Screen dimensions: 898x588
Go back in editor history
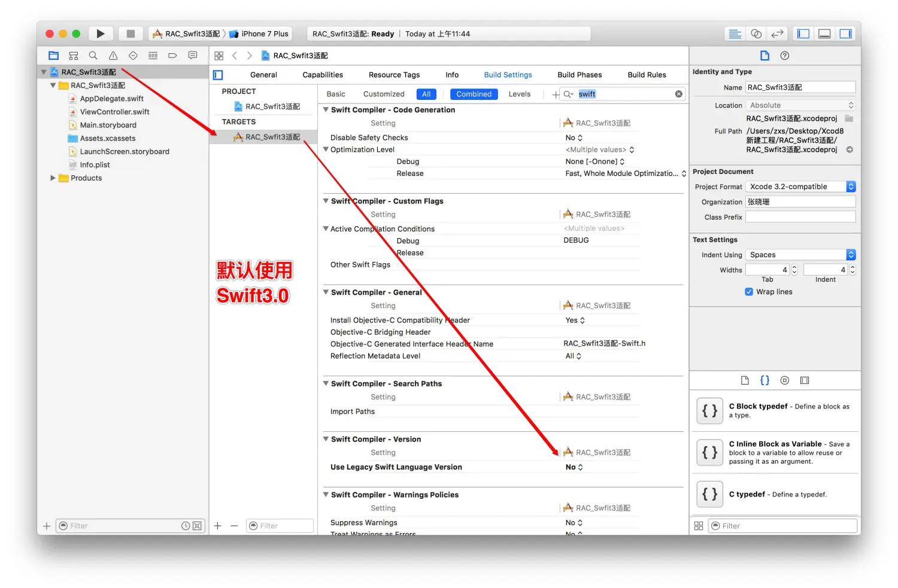point(235,56)
